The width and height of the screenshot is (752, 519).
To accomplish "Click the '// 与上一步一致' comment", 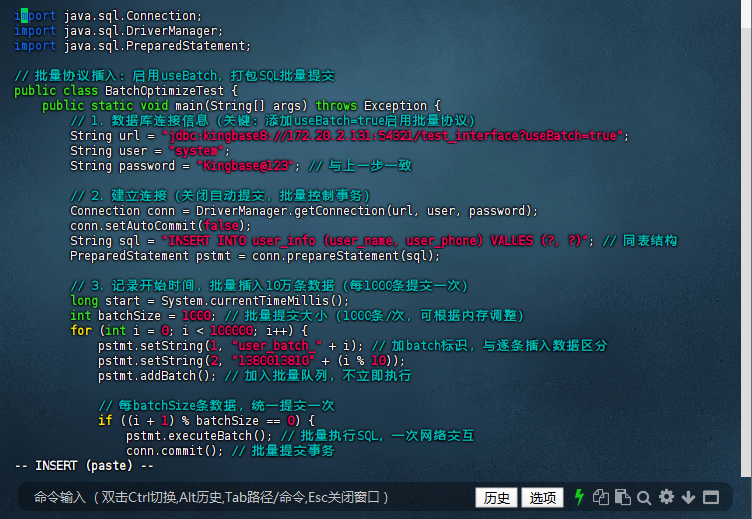I will (x=360, y=165).
